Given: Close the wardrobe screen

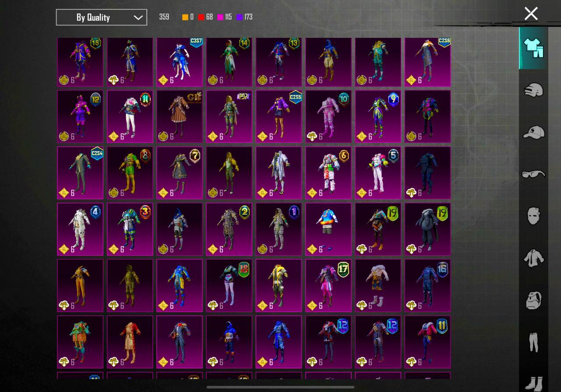Looking at the screenshot, I should (531, 14).
